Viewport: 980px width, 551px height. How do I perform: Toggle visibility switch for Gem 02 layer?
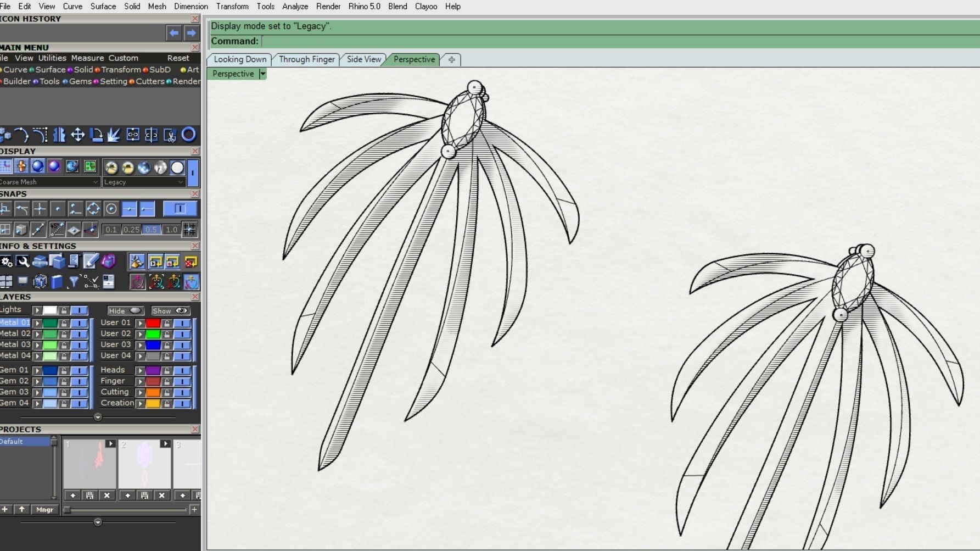[x=79, y=381]
